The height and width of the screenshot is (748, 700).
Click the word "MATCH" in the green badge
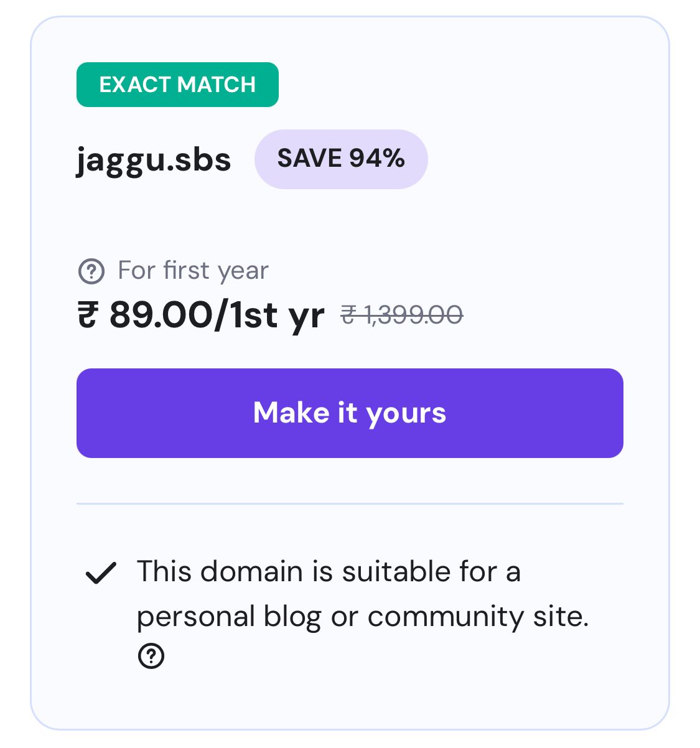click(217, 85)
